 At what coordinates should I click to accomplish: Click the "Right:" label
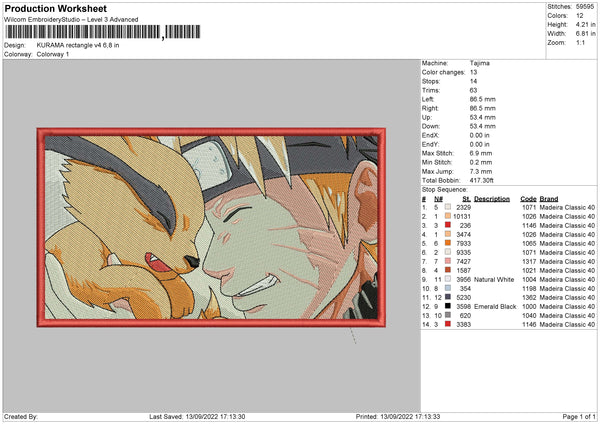(430, 108)
